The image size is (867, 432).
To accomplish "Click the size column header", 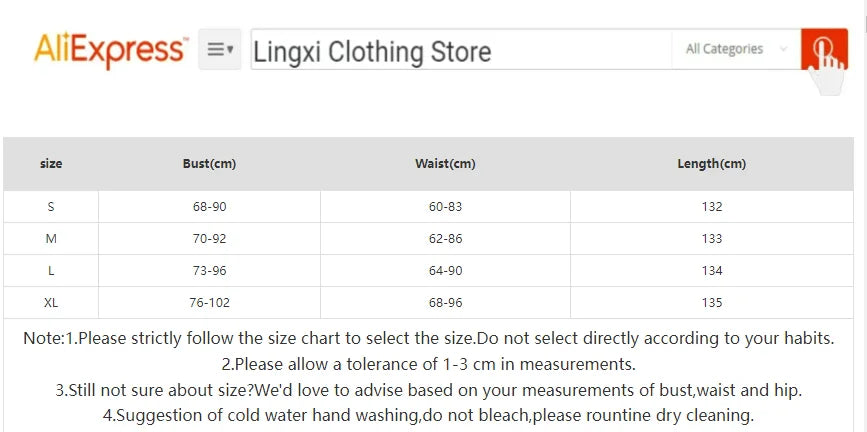I will tap(51, 164).
